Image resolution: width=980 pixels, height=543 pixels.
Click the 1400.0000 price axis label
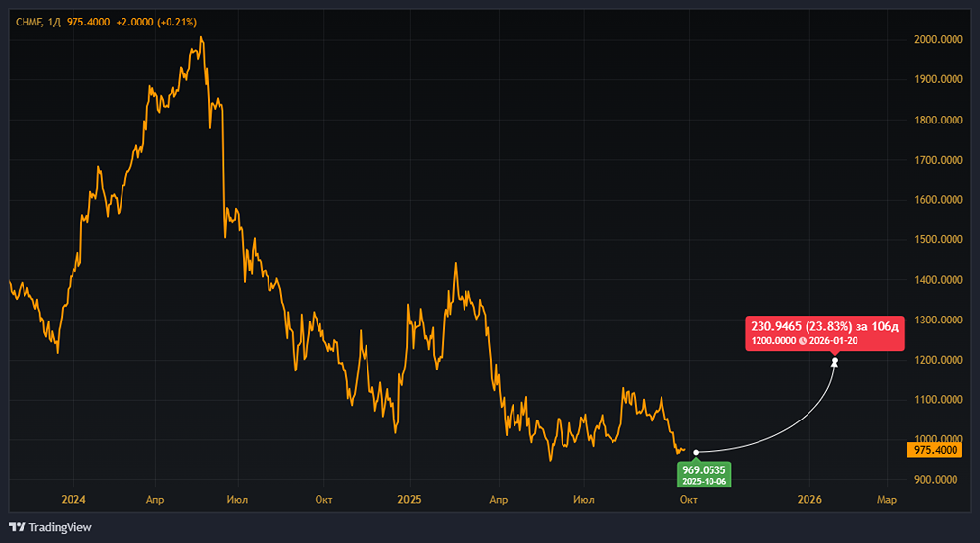tap(938, 280)
